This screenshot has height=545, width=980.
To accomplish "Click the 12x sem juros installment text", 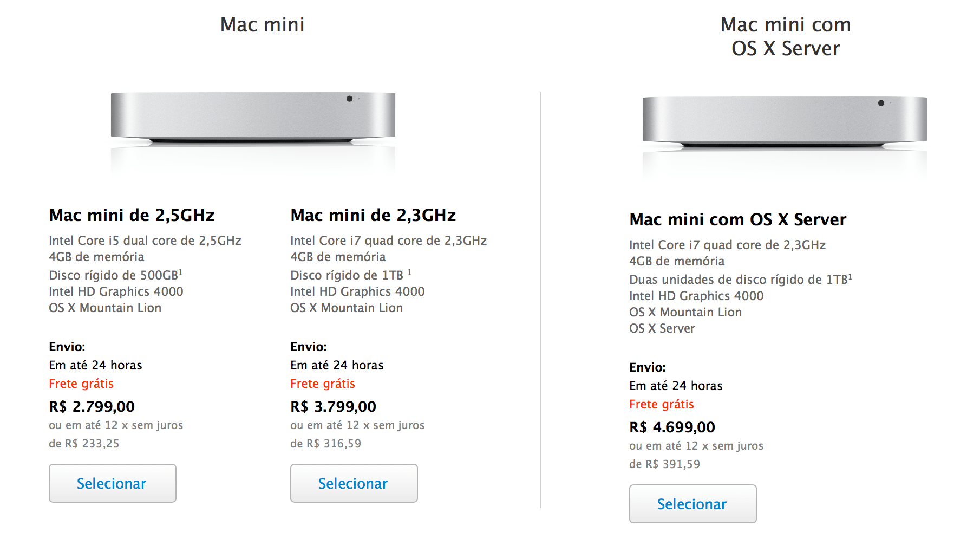I will pos(115,425).
